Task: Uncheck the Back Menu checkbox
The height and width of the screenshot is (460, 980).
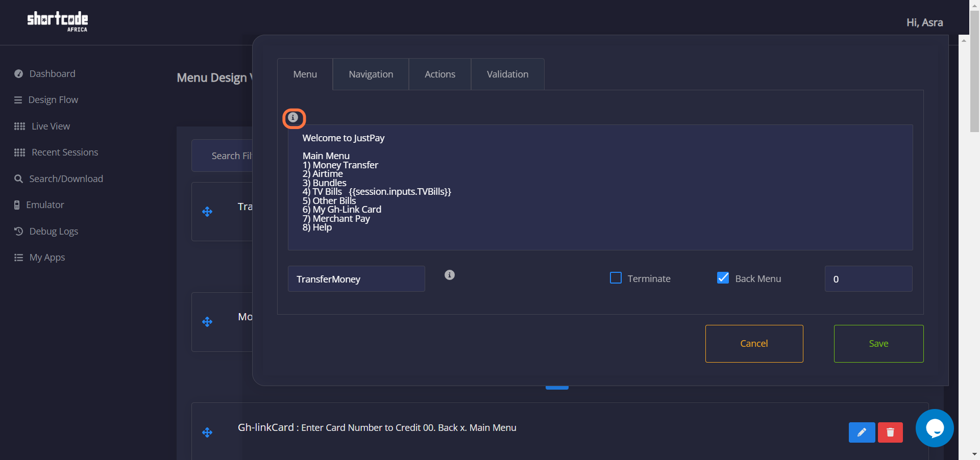Action: 723,278
